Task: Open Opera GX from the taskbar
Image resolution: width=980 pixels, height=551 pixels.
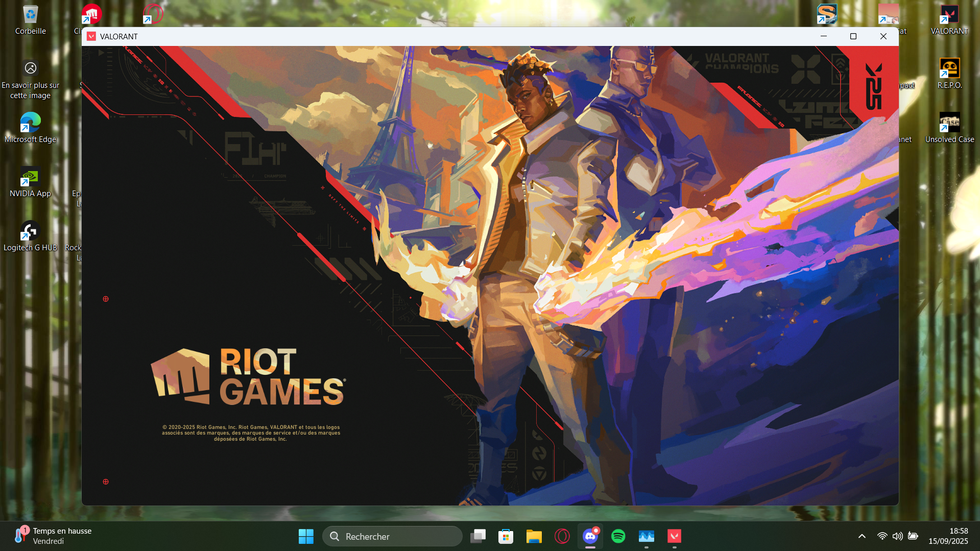Action: pos(562,536)
